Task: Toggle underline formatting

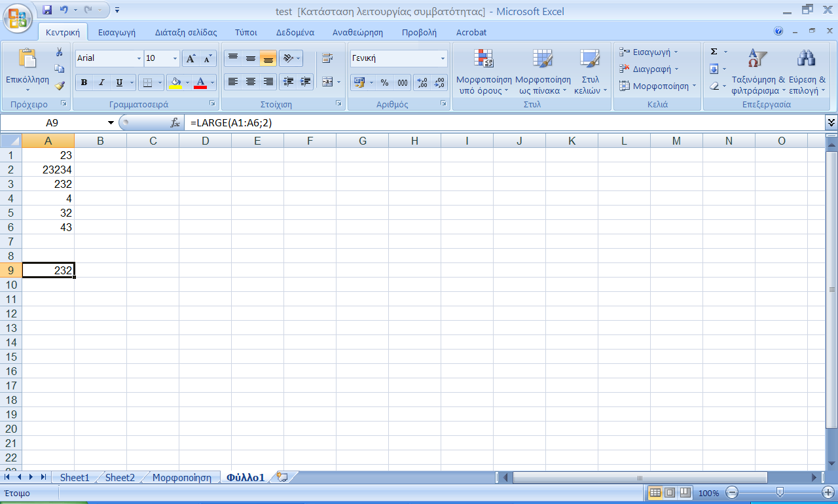Action: [x=119, y=82]
